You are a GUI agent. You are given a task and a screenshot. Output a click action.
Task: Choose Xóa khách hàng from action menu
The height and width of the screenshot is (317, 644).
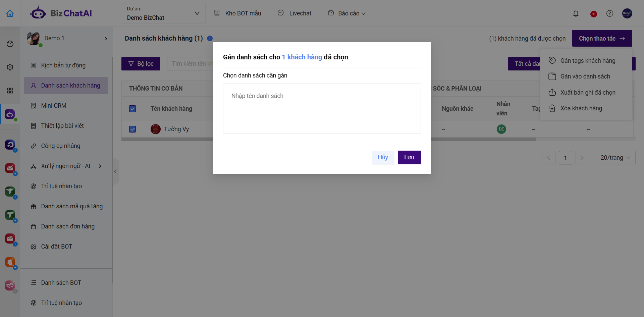(x=581, y=108)
